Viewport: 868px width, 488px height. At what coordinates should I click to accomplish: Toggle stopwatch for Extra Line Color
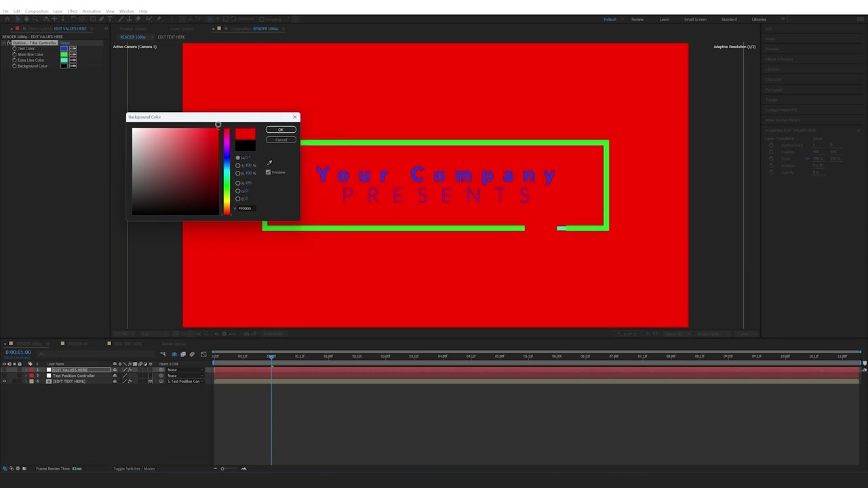14,60
